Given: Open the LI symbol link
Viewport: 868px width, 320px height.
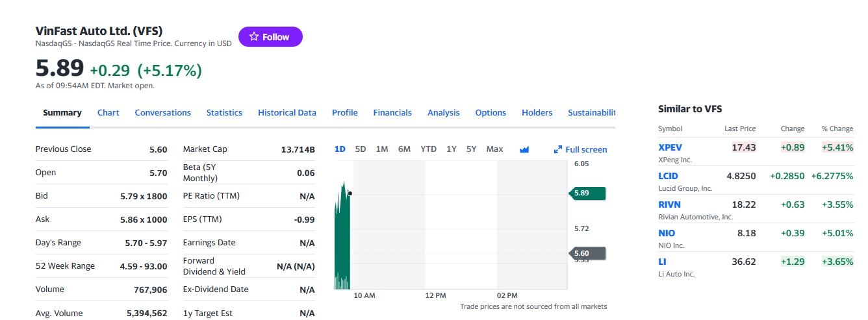Looking at the screenshot, I should point(663,262).
